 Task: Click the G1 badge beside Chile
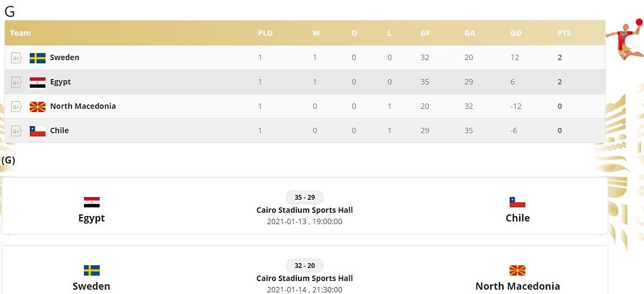tap(16, 131)
